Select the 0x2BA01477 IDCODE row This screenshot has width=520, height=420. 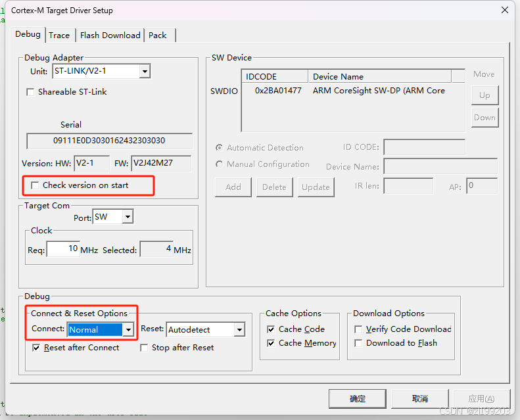278,91
